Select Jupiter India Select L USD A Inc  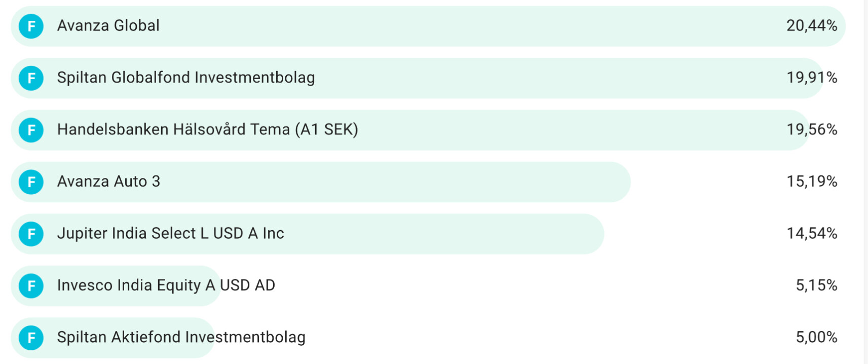(170, 234)
